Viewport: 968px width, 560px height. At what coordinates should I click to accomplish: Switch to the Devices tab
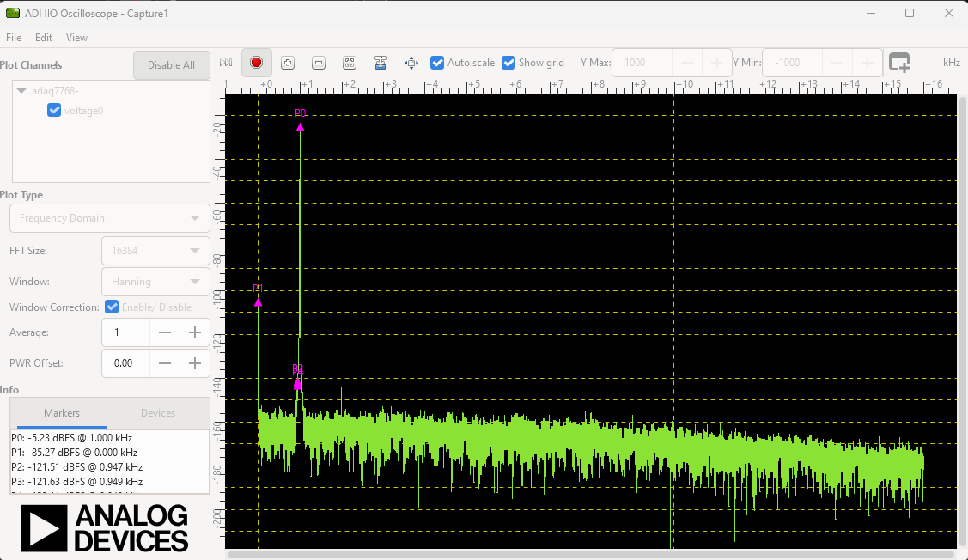[158, 413]
